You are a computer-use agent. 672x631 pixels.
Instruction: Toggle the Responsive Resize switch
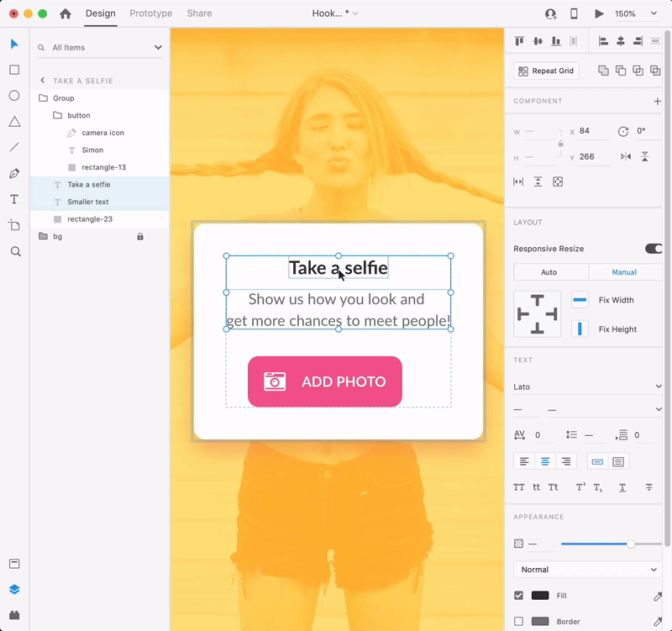654,249
